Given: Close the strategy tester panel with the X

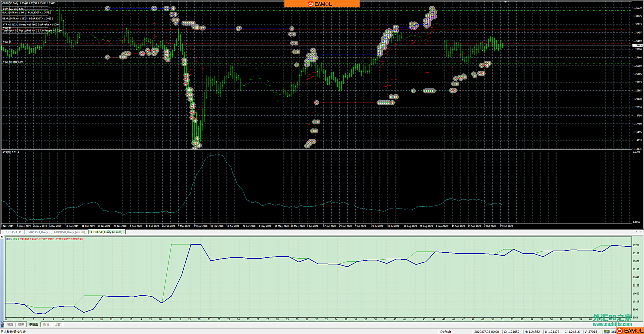Looking at the screenshot, I should (x=2, y=237).
